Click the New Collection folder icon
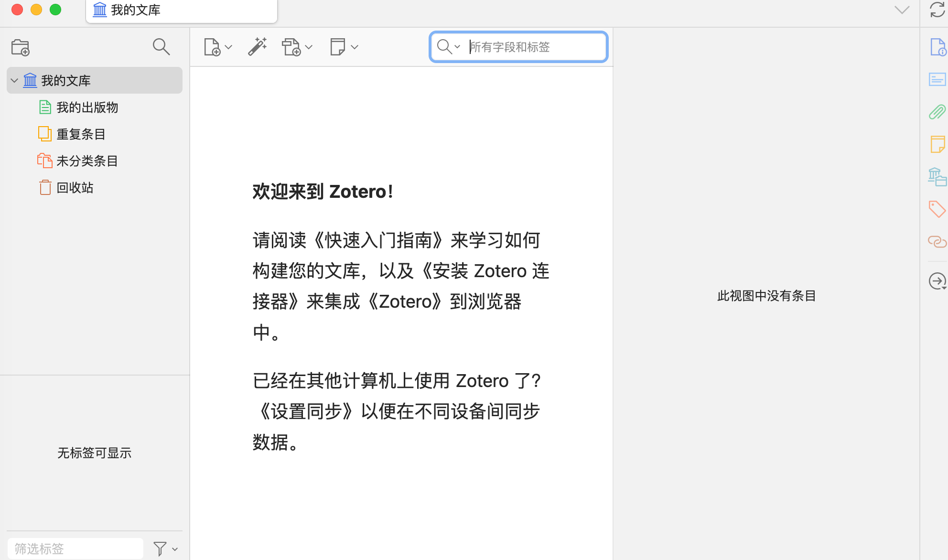The width and height of the screenshot is (948, 560). click(x=21, y=47)
